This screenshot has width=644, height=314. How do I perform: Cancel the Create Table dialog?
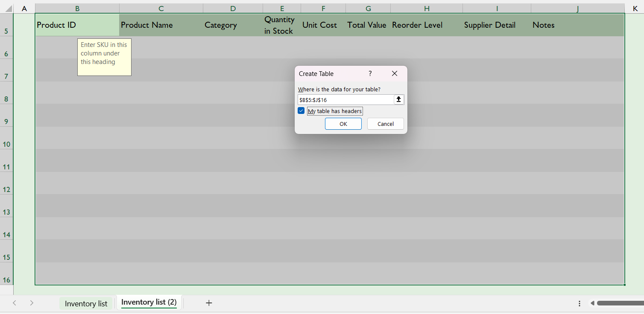click(386, 124)
